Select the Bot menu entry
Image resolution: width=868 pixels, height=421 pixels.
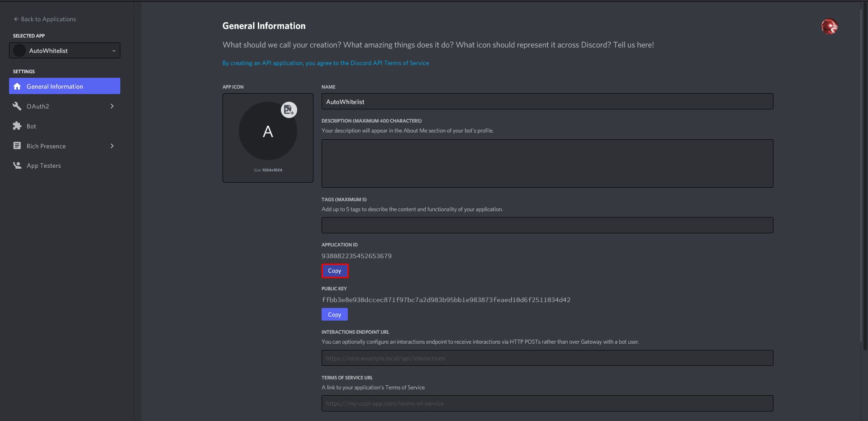click(x=30, y=126)
